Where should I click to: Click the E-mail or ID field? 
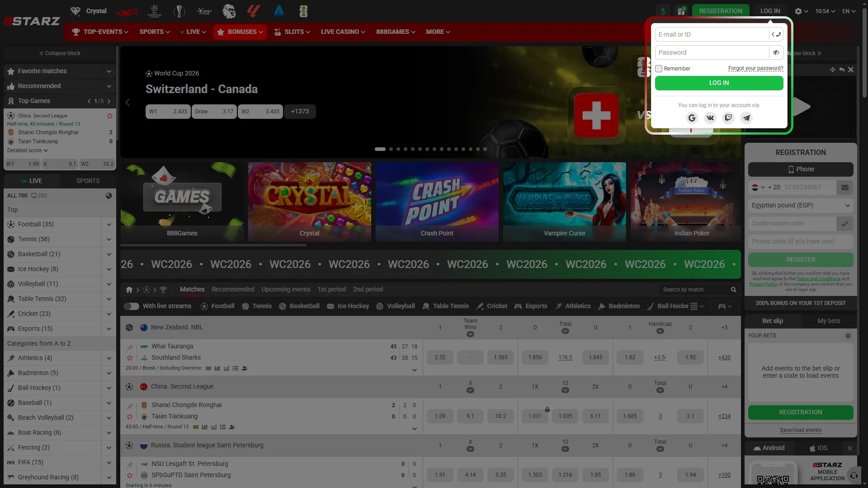712,34
